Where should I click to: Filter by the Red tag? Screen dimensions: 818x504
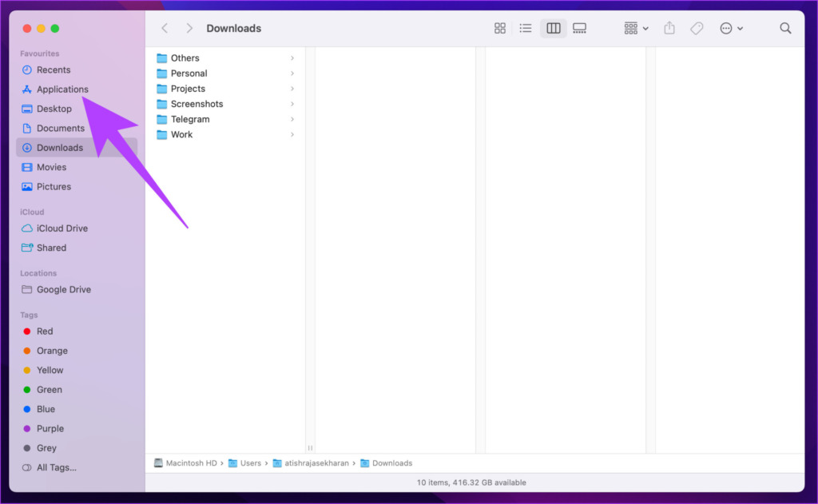click(x=77, y=331)
